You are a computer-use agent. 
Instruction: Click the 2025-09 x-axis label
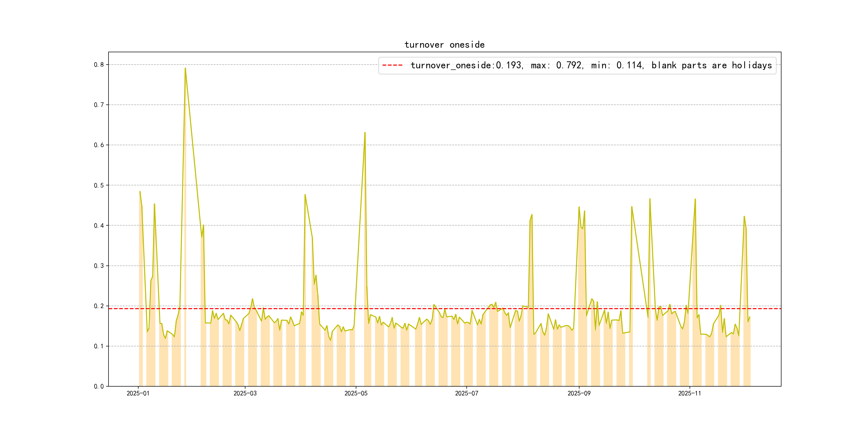click(x=579, y=393)
